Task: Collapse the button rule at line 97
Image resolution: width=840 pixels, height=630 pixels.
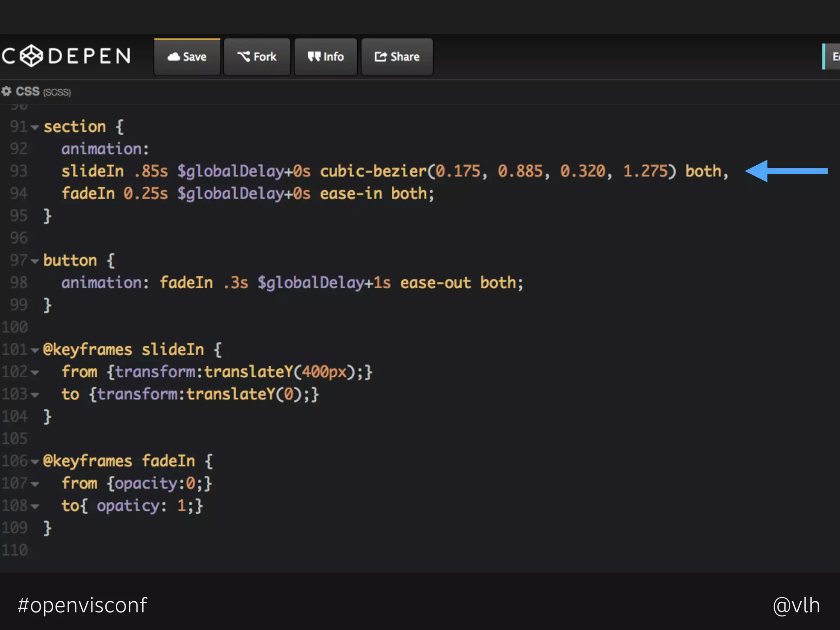Action: pyautogui.click(x=35, y=261)
